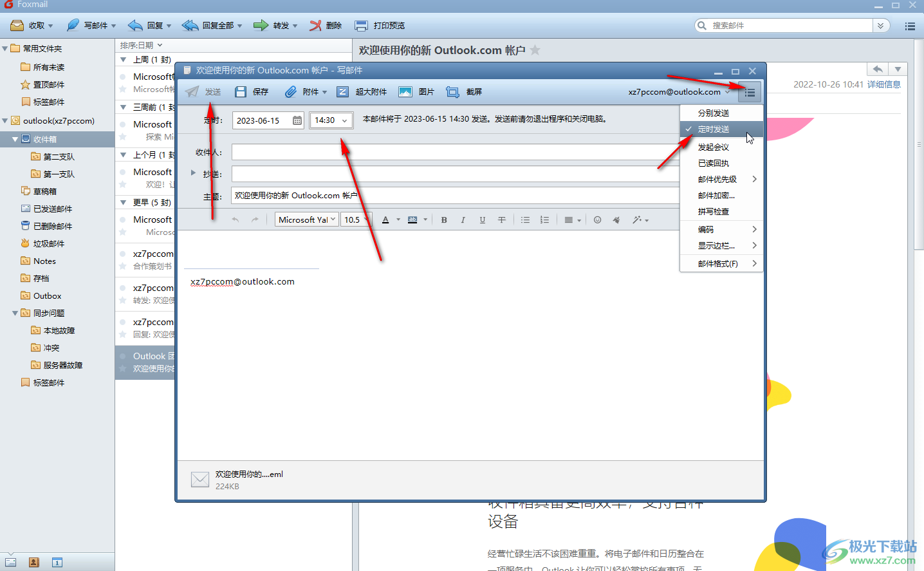This screenshot has width=924, height=571.
Task: Click Redo arrow in editor toolbar
Action: [255, 220]
